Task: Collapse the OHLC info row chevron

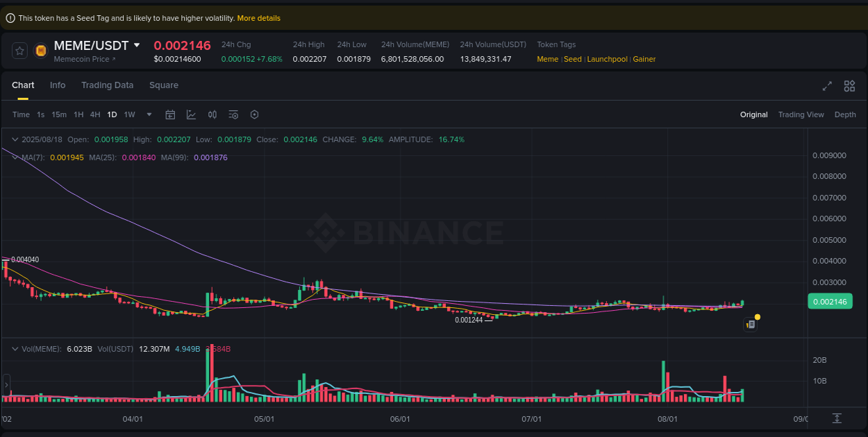Action: tap(15, 139)
